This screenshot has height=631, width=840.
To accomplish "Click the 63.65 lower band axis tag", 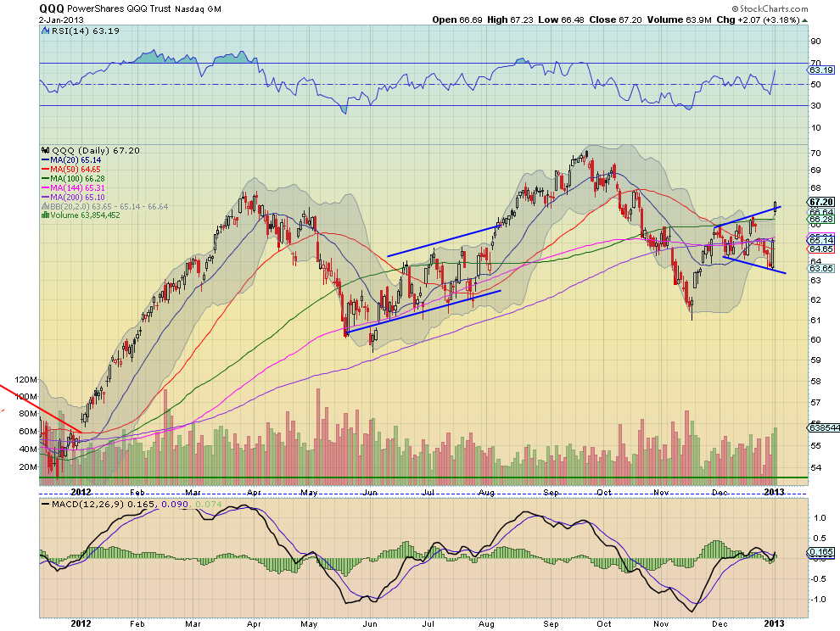I will [x=821, y=268].
